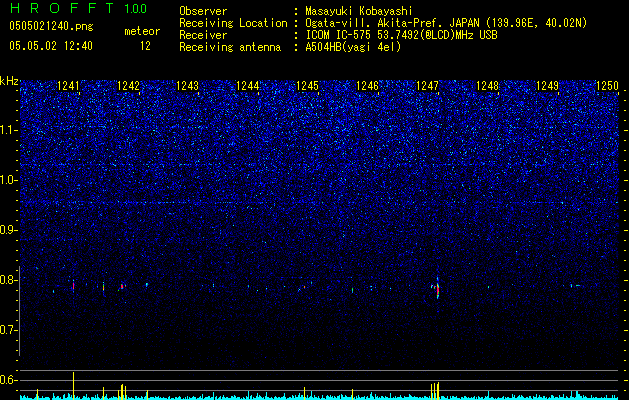Click the ICOM IC-575 receiver text
Screen dimensions: 629x400
click(x=401, y=35)
